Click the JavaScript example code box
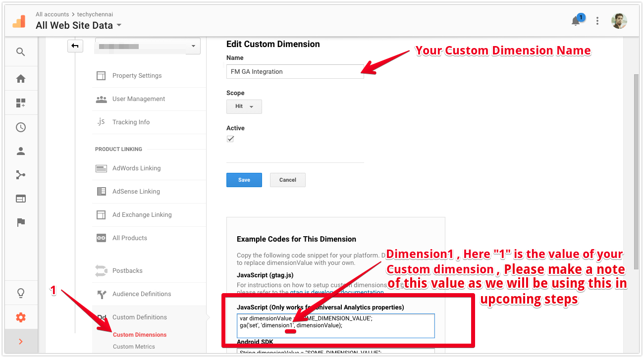Screen dimensions: 644x358 pos(335,325)
